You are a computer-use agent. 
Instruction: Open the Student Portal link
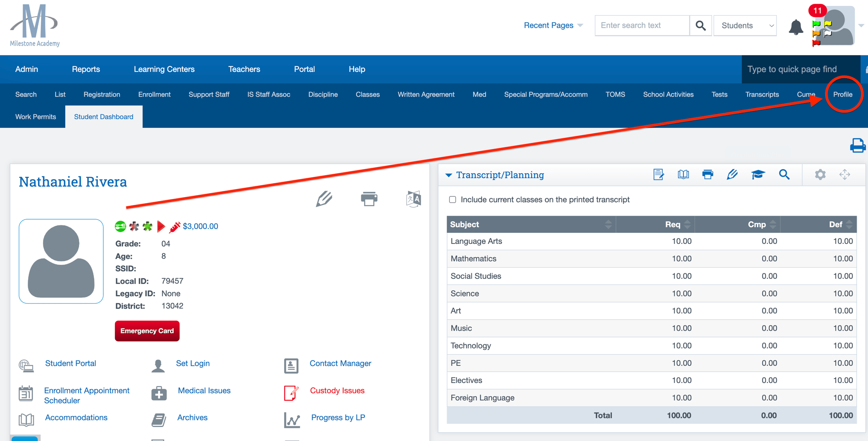coord(71,364)
